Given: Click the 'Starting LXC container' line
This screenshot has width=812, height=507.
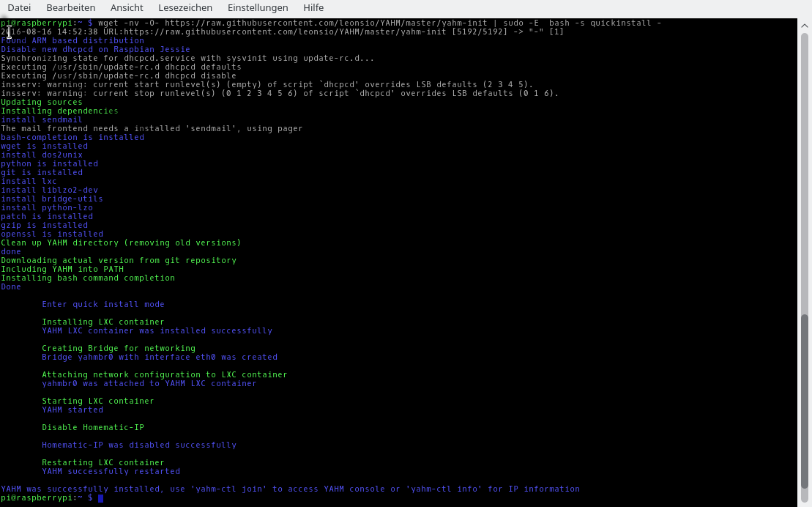Looking at the screenshot, I should point(97,401).
